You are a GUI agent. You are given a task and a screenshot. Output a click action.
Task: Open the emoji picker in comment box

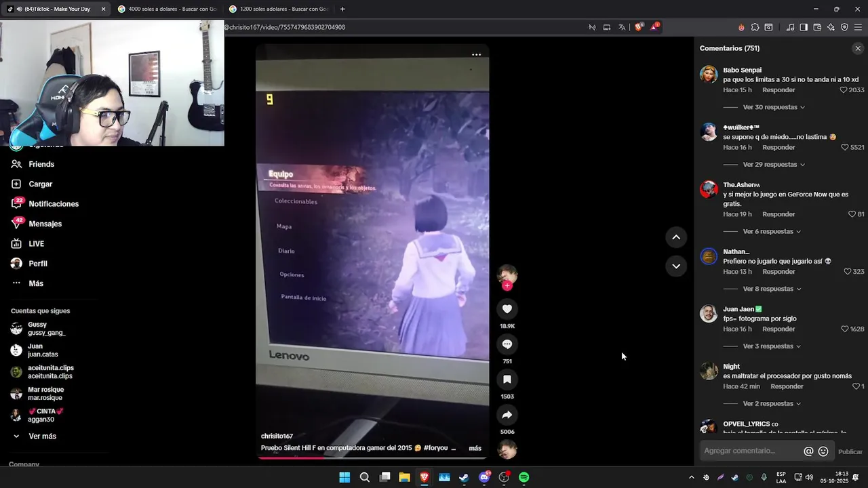coord(823,451)
